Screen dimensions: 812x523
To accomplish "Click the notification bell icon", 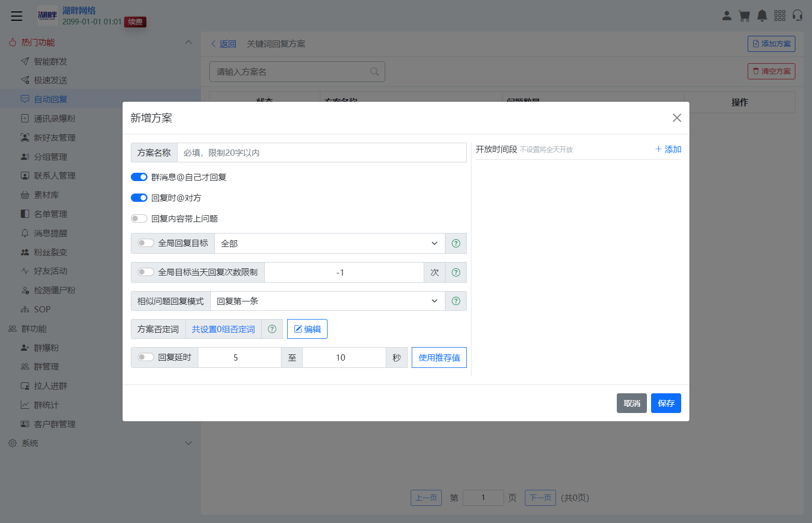I will 762,16.
